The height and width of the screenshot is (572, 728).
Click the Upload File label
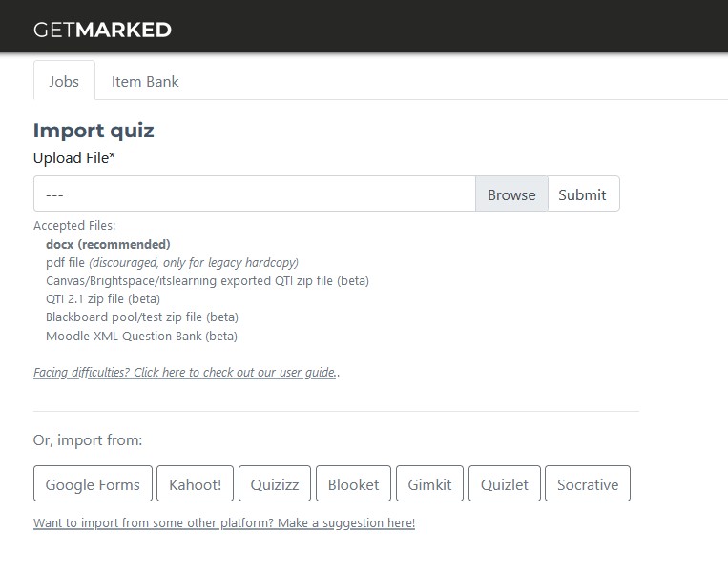pyautogui.click(x=73, y=157)
